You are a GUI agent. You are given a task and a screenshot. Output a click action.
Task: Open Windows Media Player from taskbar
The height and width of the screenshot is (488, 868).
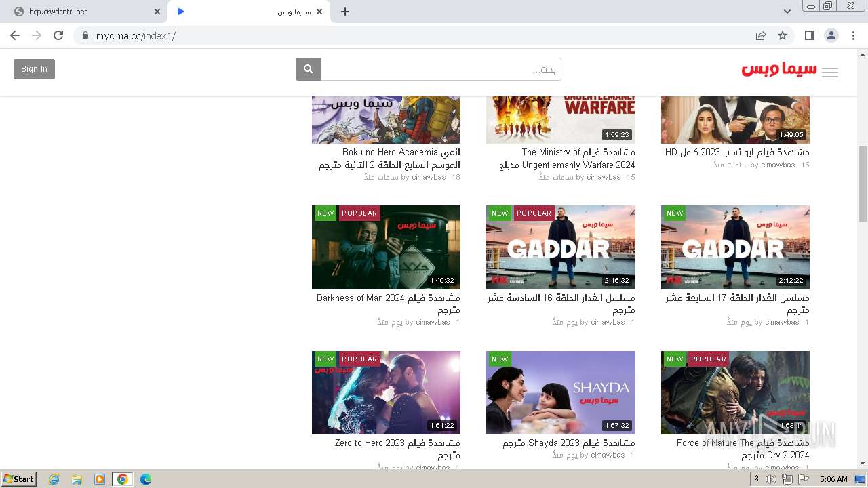pyautogui.click(x=100, y=479)
